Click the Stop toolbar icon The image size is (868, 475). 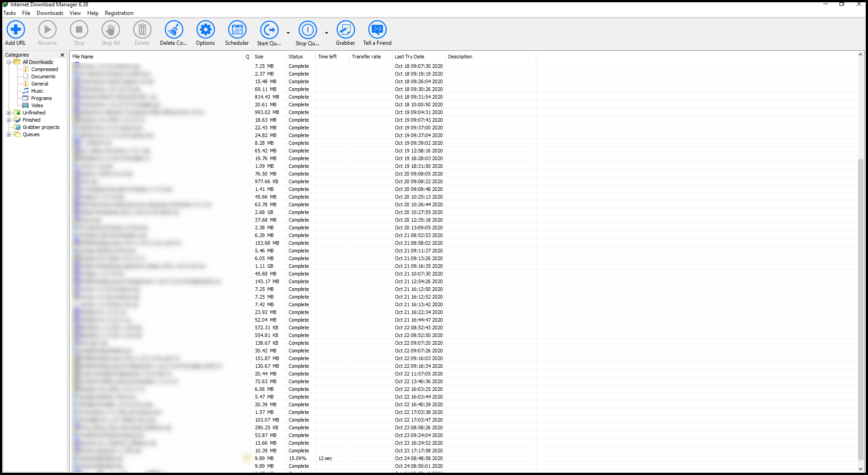[79, 30]
